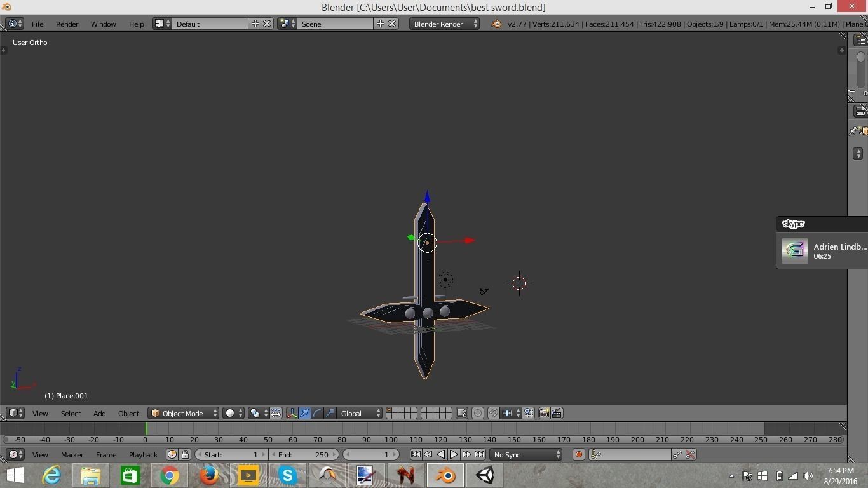Open the viewport shading selector
868x488 pixels.
click(x=234, y=413)
